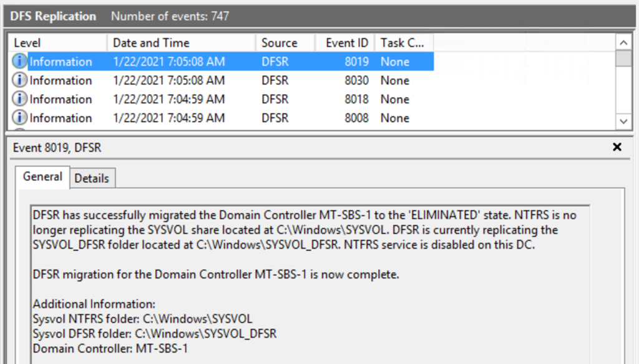Open the General tab
Image resolution: width=639 pixels, height=364 pixels.
pyautogui.click(x=42, y=177)
